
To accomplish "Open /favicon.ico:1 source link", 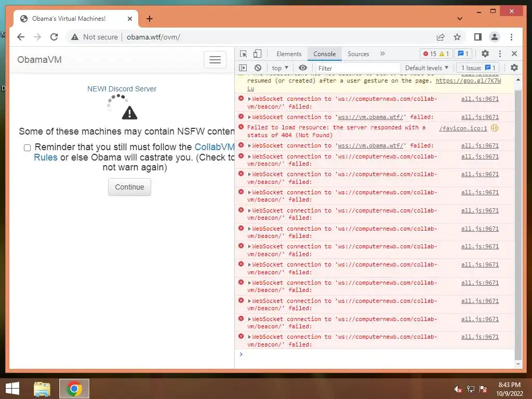I will [463, 128].
